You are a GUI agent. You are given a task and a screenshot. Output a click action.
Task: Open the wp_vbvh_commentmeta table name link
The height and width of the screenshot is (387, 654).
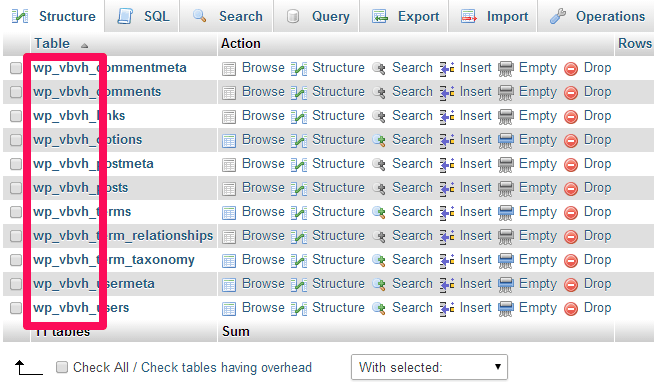pyautogui.click(x=110, y=68)
